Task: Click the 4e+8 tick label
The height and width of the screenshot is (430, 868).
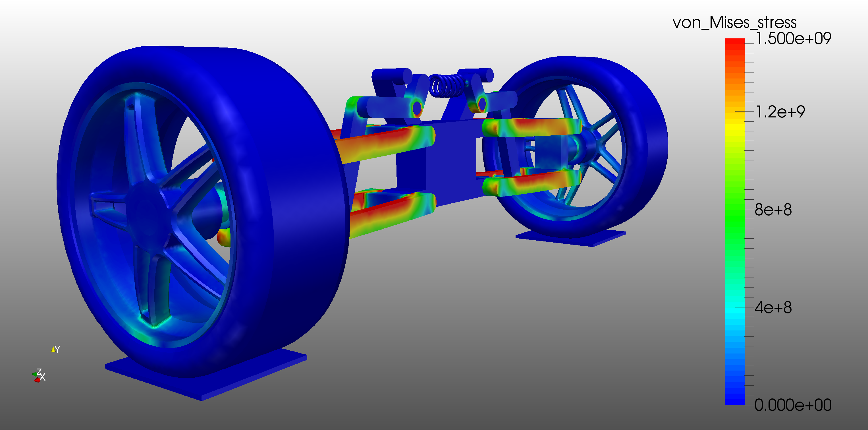Action: pos(773,307)
